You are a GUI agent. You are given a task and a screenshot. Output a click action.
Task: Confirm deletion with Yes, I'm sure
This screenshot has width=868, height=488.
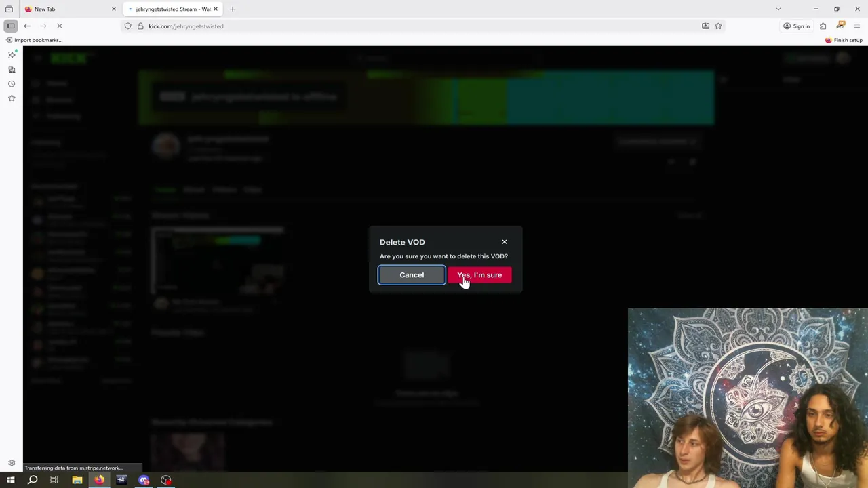pyautogui.click(x=479, y=275)
